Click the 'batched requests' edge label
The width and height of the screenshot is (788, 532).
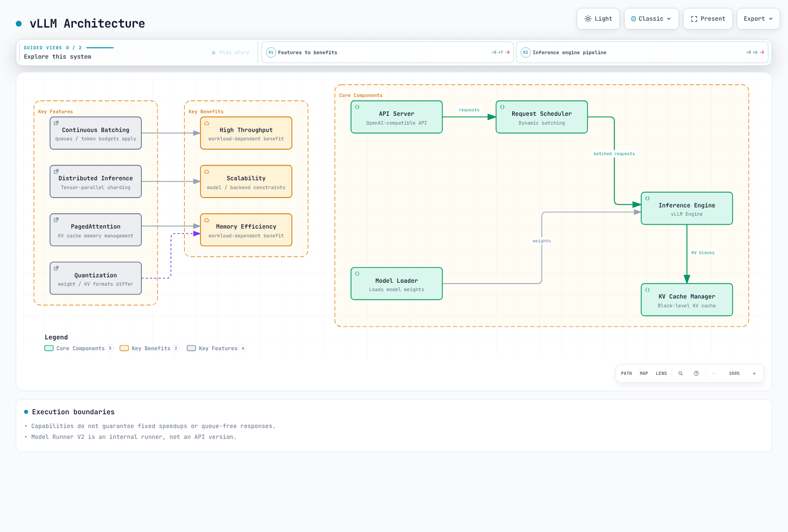point(614,154)
